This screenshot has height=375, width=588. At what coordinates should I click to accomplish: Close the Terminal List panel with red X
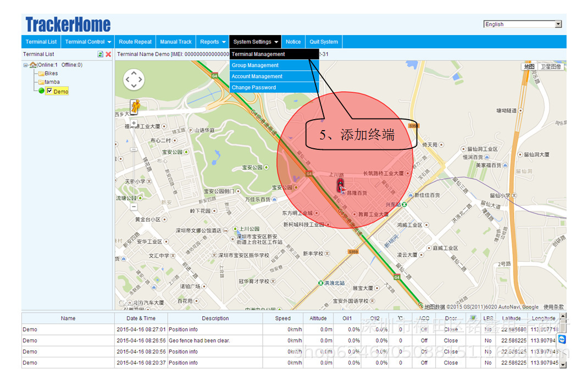coord(108,54)
